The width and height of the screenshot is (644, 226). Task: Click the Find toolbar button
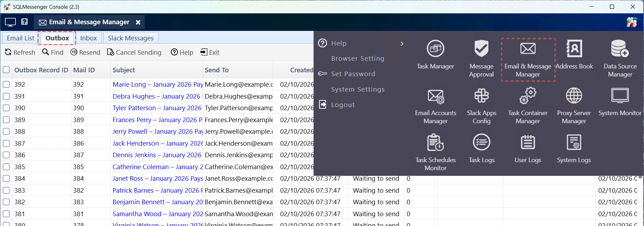(53, 52)
